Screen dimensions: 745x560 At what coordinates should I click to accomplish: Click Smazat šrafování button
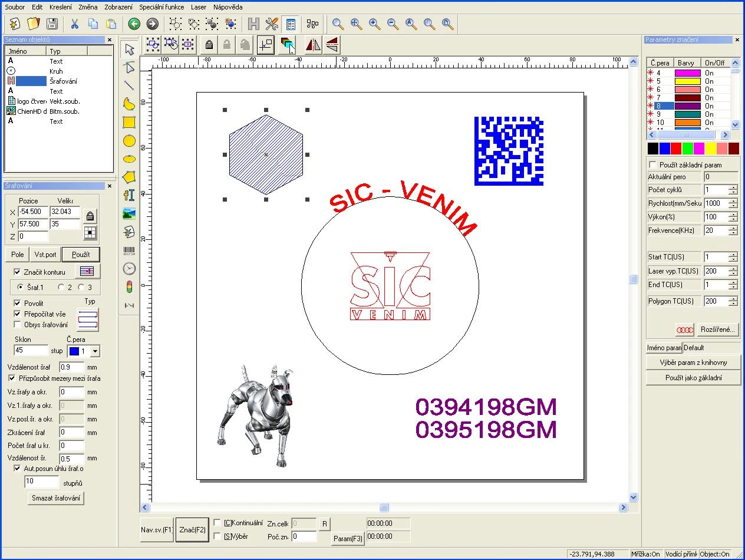[x=56, y=498]
